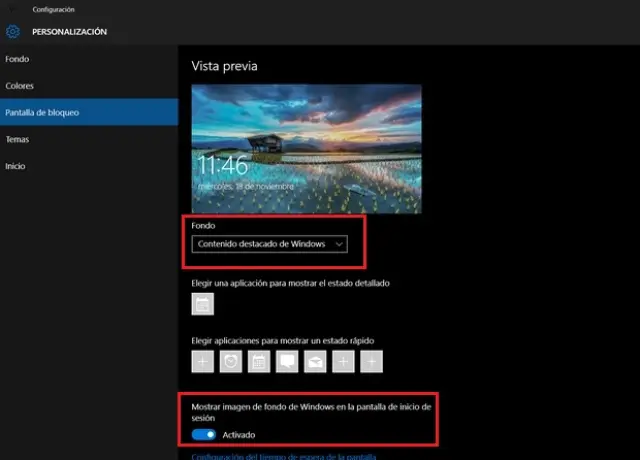Switch to Inicio in the sidebar
The height and width of the screenshot is (460, 640).
click(15, 165)
